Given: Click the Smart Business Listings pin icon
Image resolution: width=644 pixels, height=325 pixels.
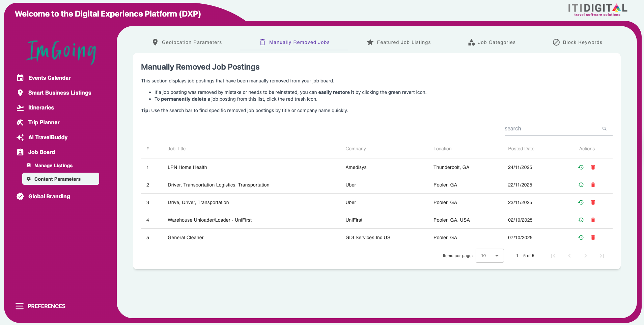Looking at the screenshot, I should [20, 93].
